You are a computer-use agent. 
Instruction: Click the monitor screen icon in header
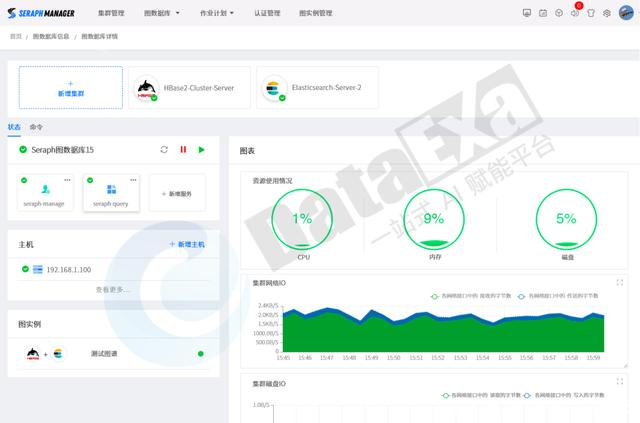527,13
